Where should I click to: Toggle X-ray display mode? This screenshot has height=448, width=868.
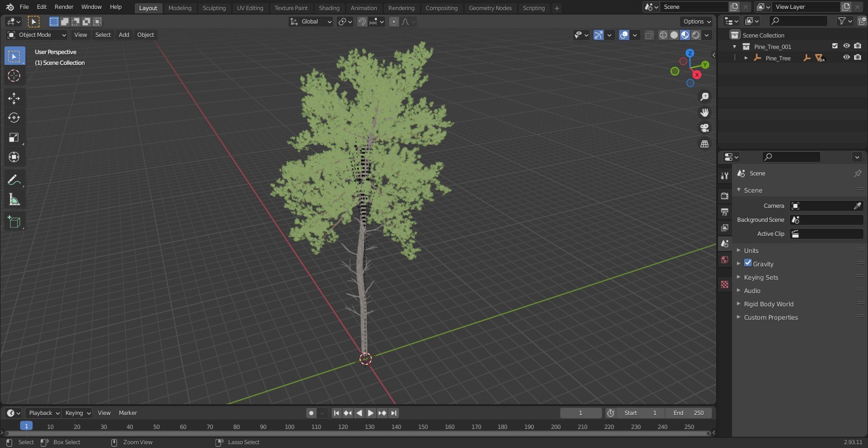click(x=649, y=35)
